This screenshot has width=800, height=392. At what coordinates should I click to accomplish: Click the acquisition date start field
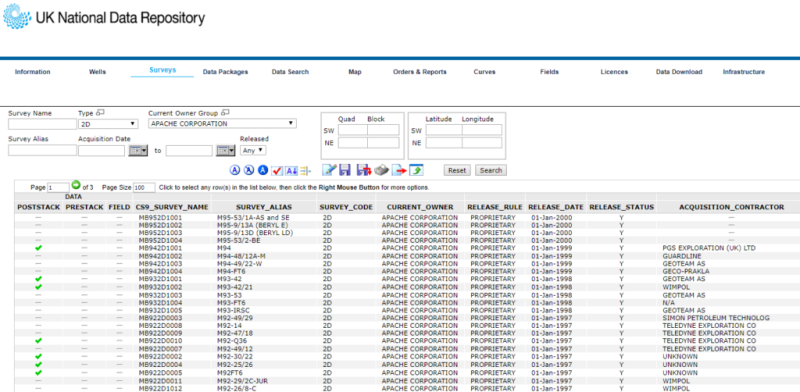102,151
